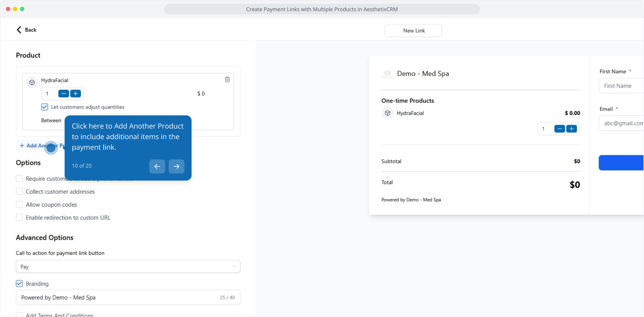The width and height of the screenshot is (644, 317).
Task: Open the Pay call-to-action dropdown
Action: pos(128,267)
